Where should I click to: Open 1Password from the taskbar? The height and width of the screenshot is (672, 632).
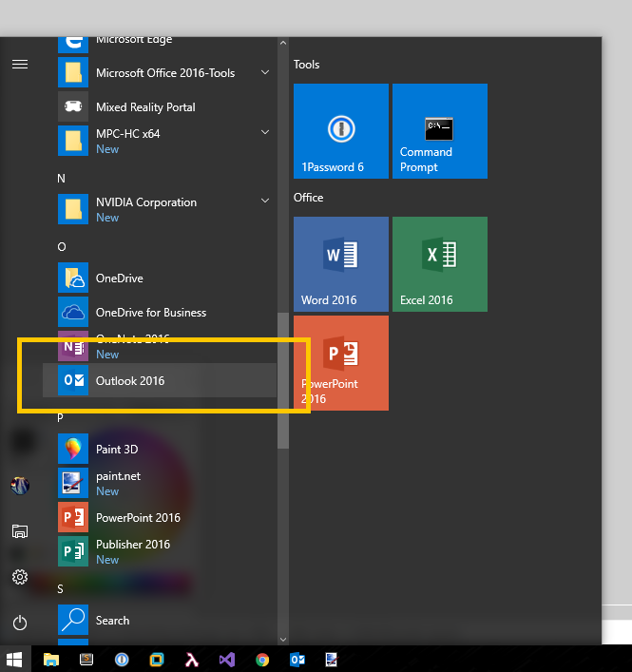tap(122, 659)
